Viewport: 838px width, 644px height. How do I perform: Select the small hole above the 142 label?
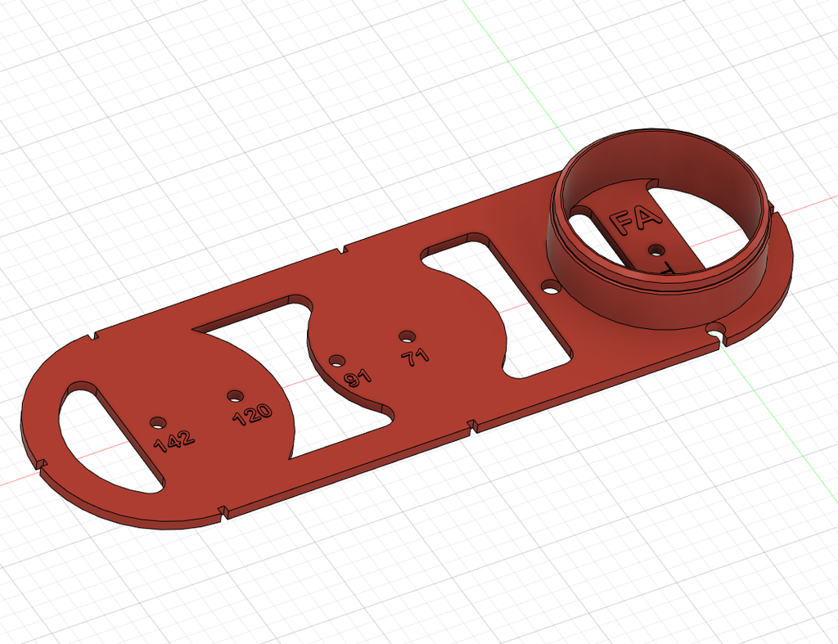156,422
